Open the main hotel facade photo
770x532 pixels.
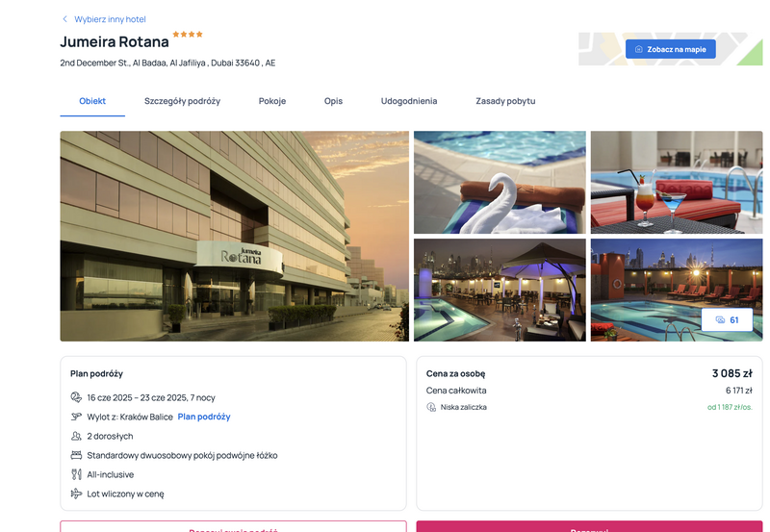[x=234, y=236]
